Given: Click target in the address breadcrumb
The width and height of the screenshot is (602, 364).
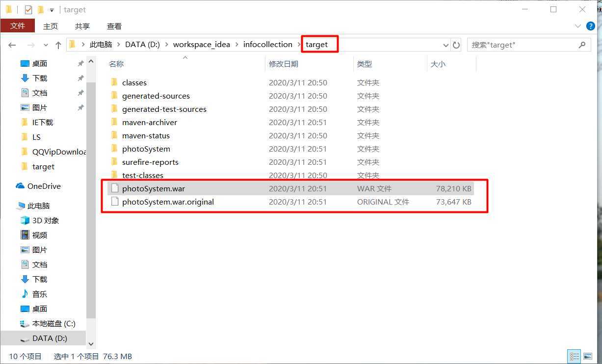Looking at the screenshot, I should tap(316, 44).
